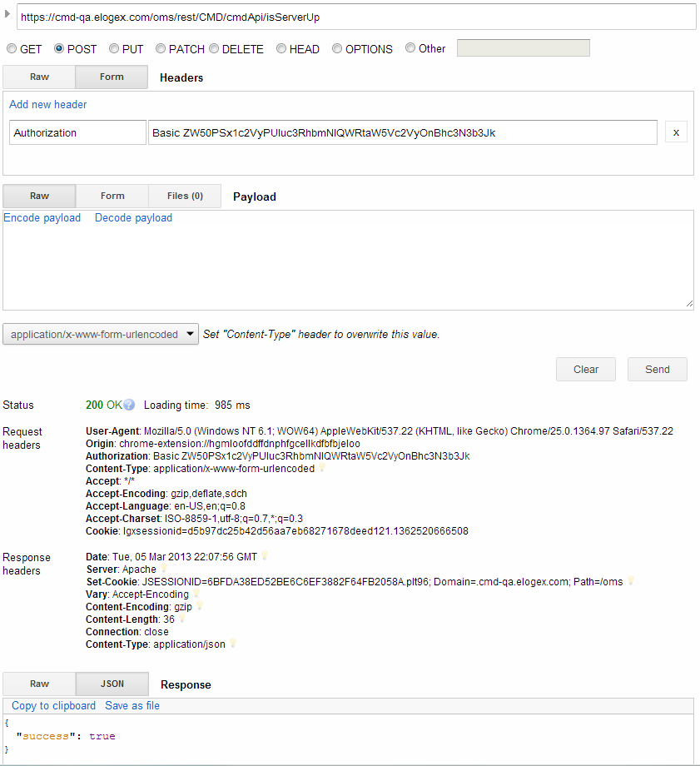Click the hint icon next to Content-Type request header
Image resolution: width=700 pixels, height=766 pixels.
pos(323,468)
